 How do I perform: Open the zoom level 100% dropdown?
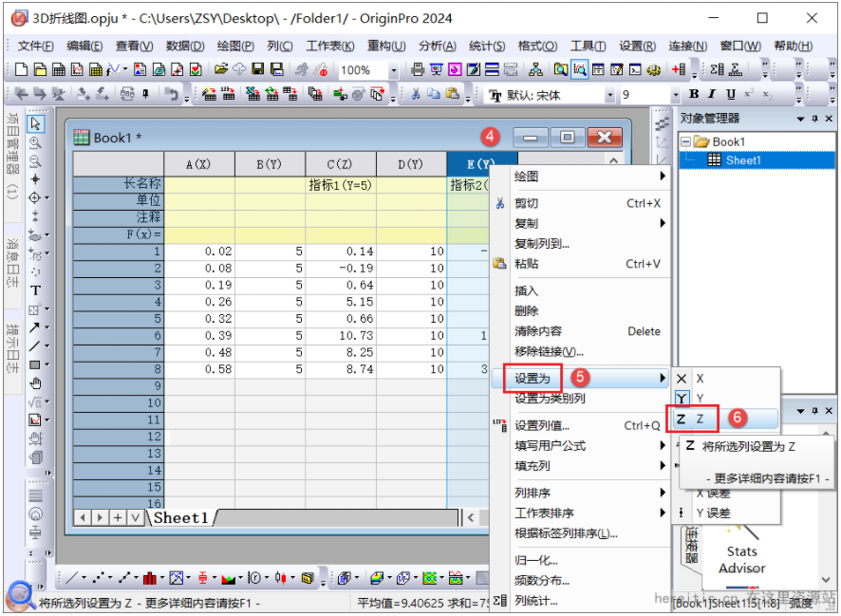click(x=394, y=70)
